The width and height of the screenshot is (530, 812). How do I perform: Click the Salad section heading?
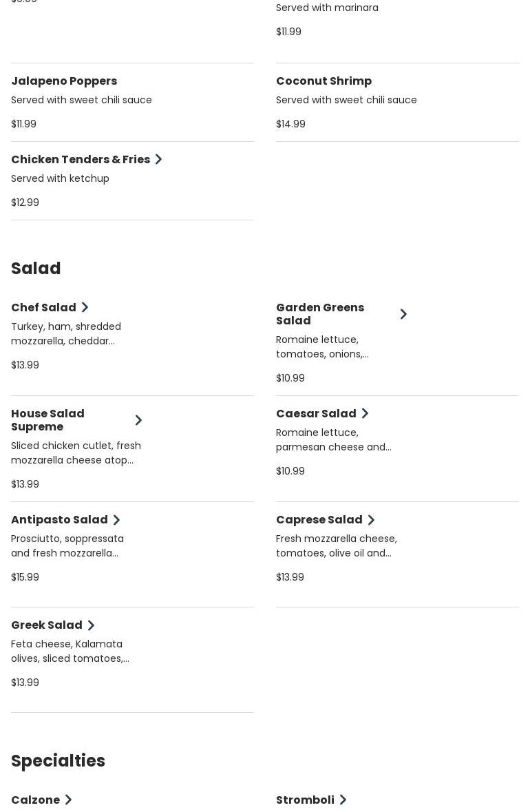pos(36,268)
